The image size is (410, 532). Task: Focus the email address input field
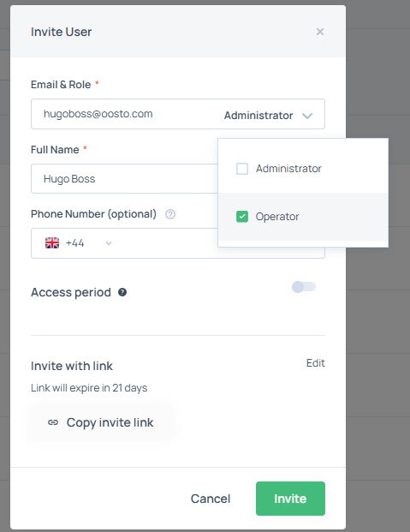tap(126, 114)
